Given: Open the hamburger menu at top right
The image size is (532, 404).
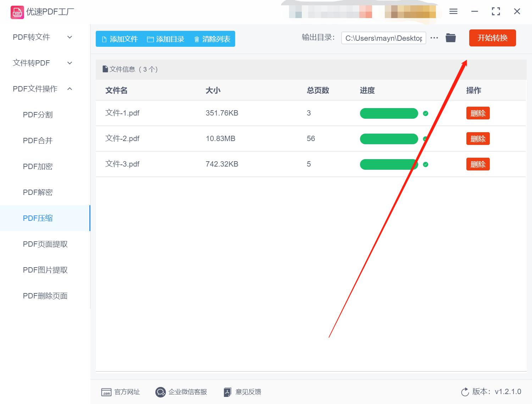Looking at the screenshot, I should pos(453,11).
